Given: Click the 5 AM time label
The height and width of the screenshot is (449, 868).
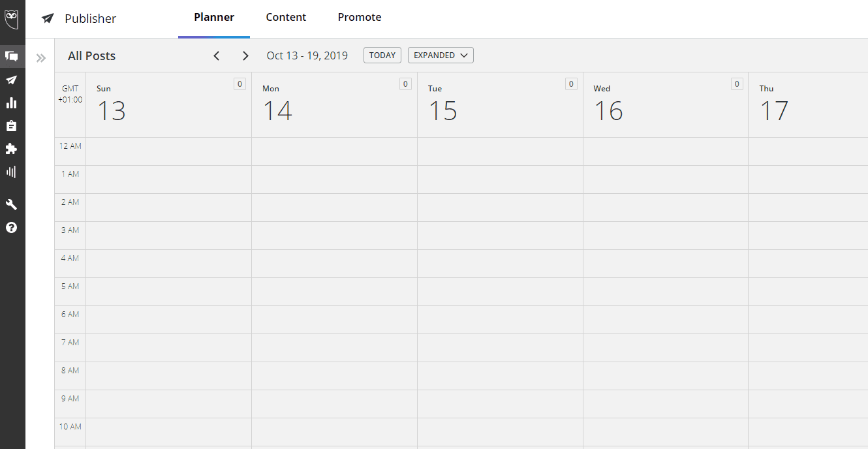Looking at the screenshot, I should click(70, 286).
